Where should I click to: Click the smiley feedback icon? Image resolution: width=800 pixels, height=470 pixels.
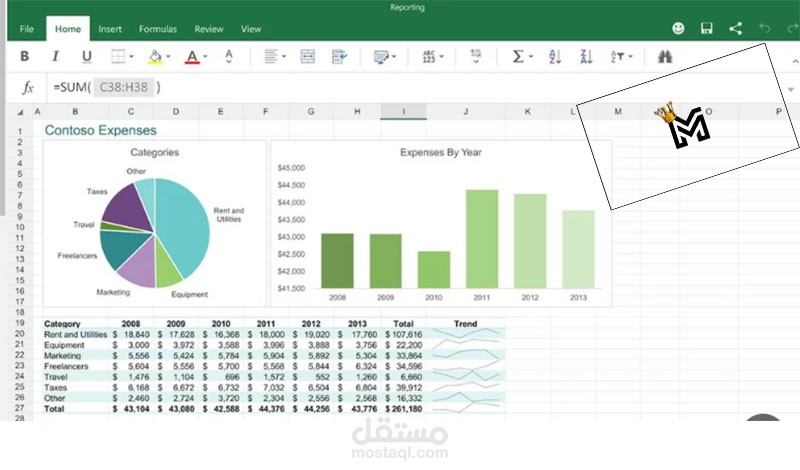tap(678, 28)
